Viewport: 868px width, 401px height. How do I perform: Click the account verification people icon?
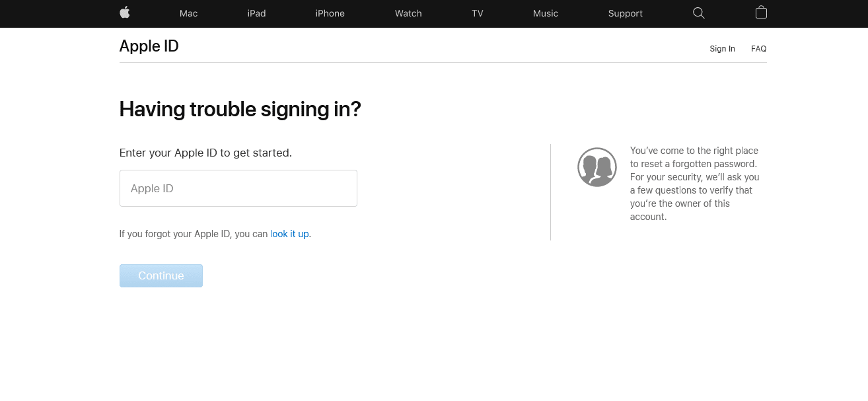click(x=597, y=166)
